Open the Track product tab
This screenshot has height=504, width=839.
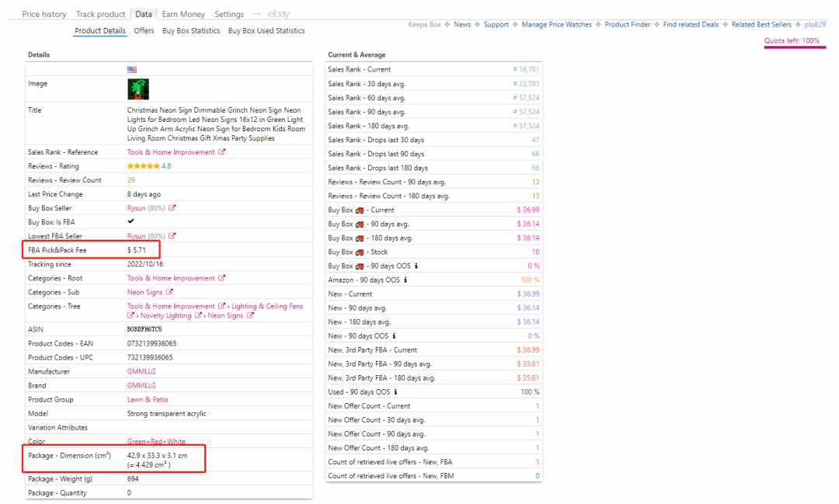tap(100, 14)
